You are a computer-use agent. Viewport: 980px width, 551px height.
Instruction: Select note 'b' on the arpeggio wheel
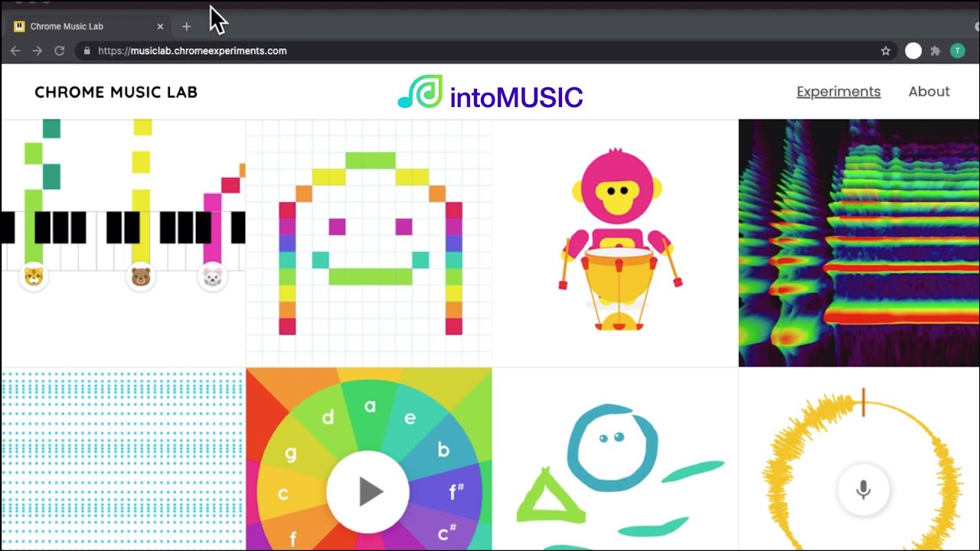[x=443, y=450]
